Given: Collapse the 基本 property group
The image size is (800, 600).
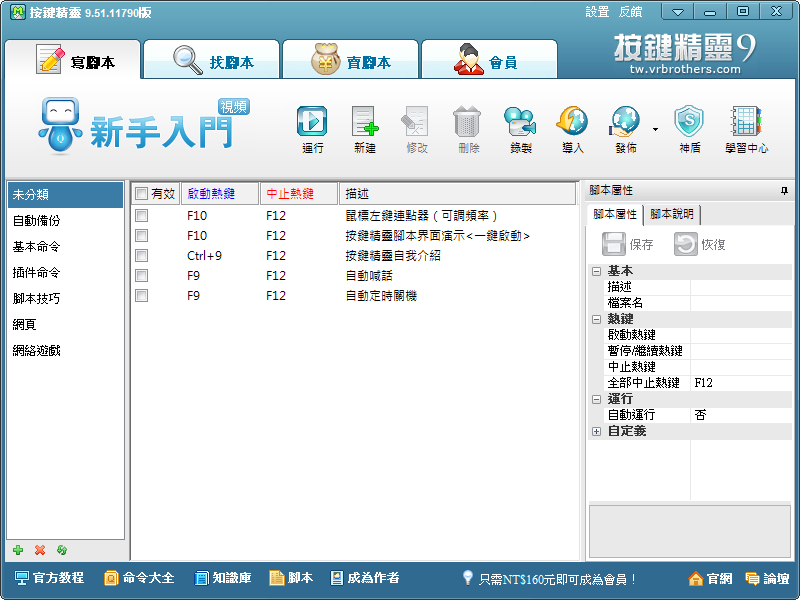Looking at the screenshot, I should tap(596, 271).
